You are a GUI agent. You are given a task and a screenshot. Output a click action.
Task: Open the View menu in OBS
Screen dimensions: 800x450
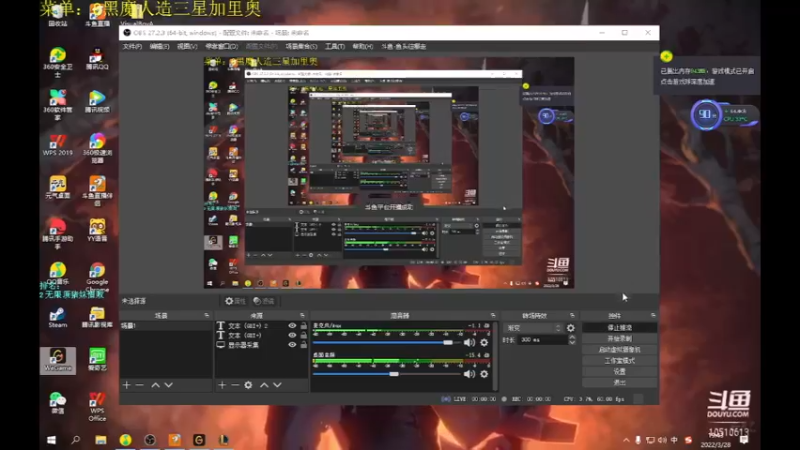click(x=187, y=46)
